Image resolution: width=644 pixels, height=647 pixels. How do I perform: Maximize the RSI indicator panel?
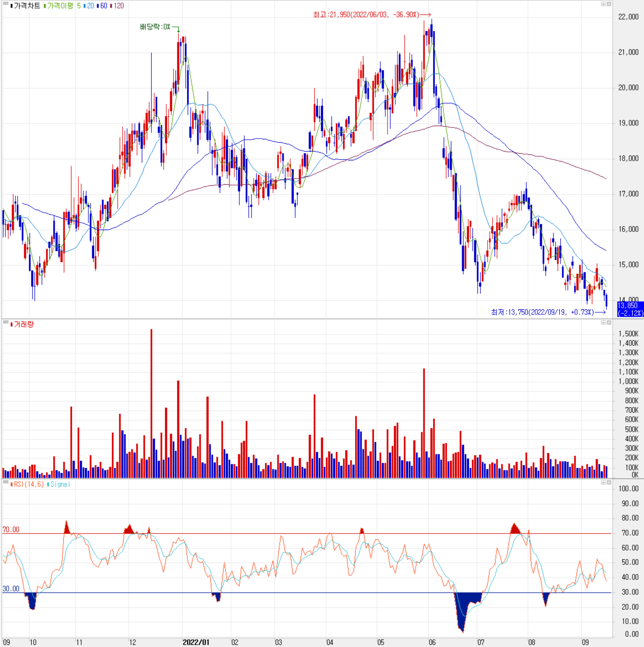click(x=603, y=482)
